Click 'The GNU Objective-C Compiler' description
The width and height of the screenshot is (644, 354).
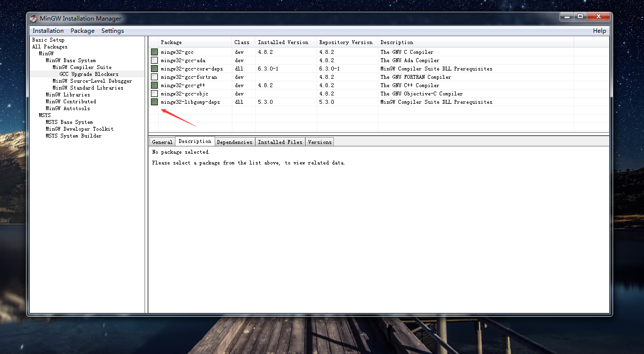tap(421, 94)
